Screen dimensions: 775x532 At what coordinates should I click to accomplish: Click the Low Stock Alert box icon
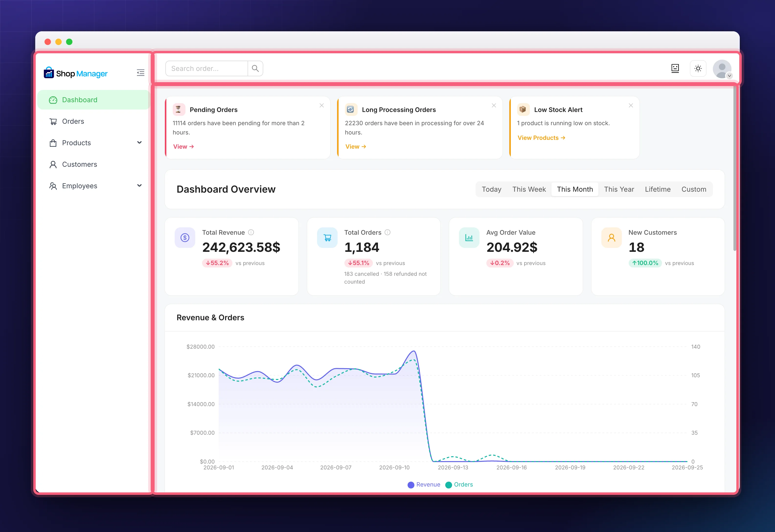523,109
